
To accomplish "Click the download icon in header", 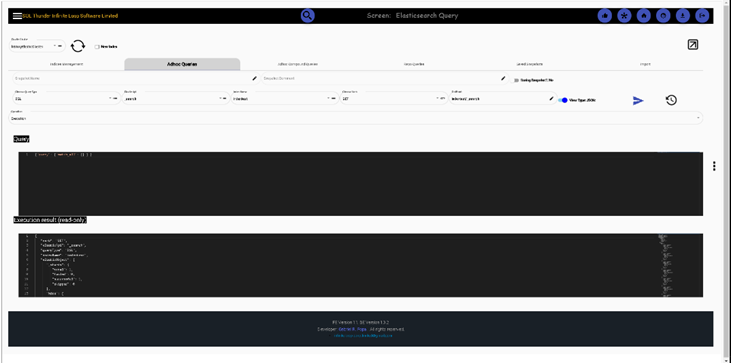I will click(683, 16).
